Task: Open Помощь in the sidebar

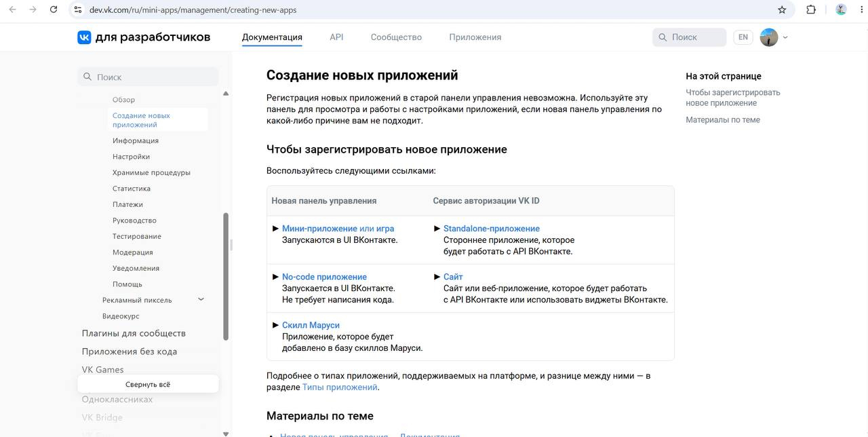Action: 127,284
